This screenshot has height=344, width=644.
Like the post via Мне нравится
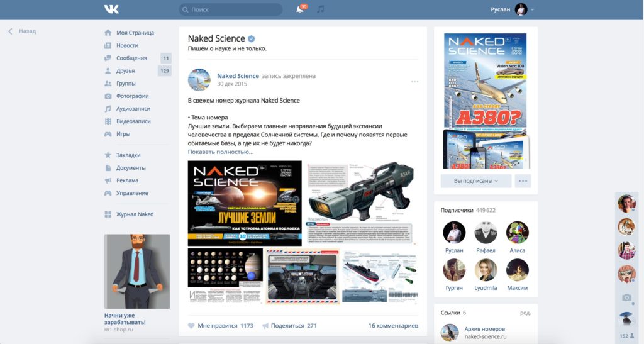point(221,326)
